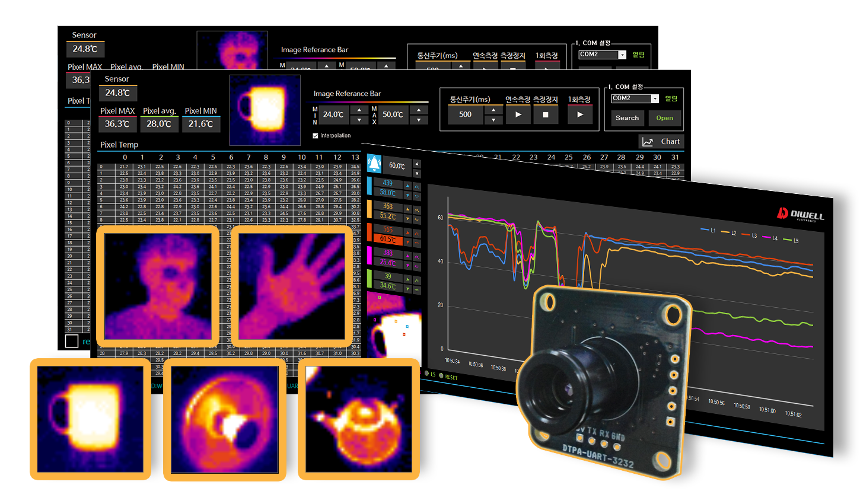This screenshot has width=860, height=504.
Task: Stop measuring with the 측정정지 square button
Action: pos(545,114)
